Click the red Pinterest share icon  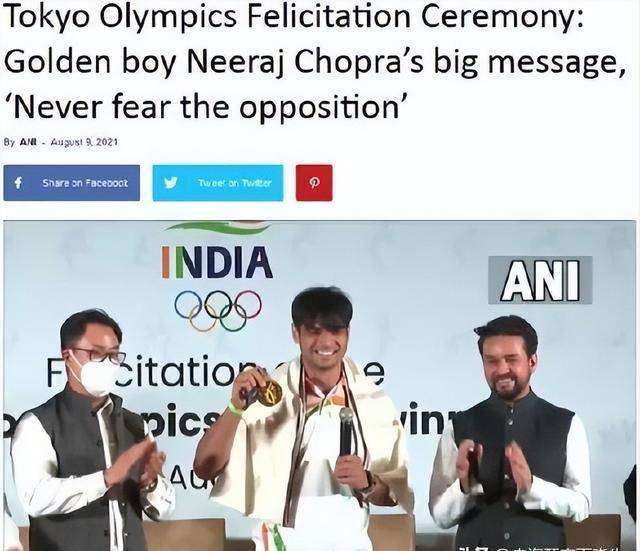point(314,183)
